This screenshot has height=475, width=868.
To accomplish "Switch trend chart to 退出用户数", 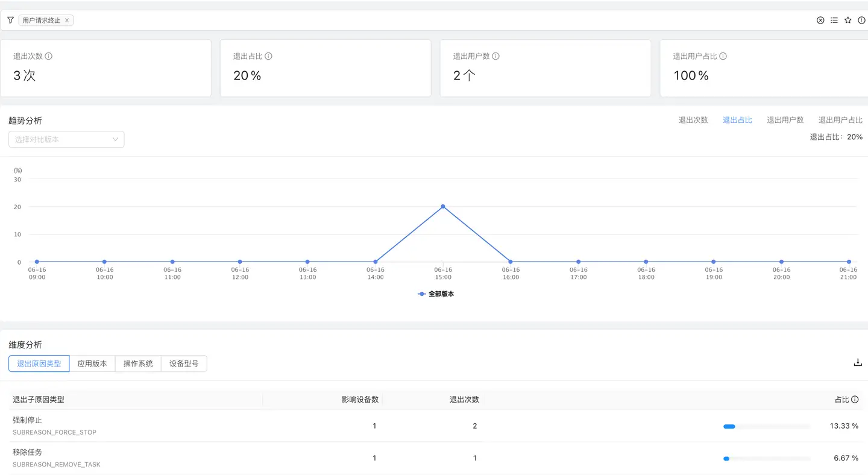I will 785,120.
